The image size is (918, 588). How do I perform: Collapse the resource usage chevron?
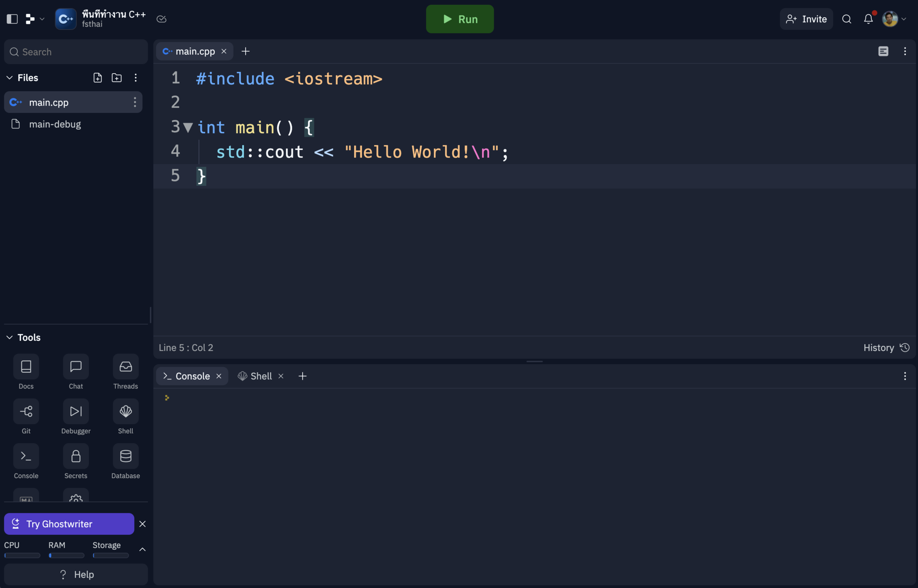pyautogui.click(x=142, y=550)
